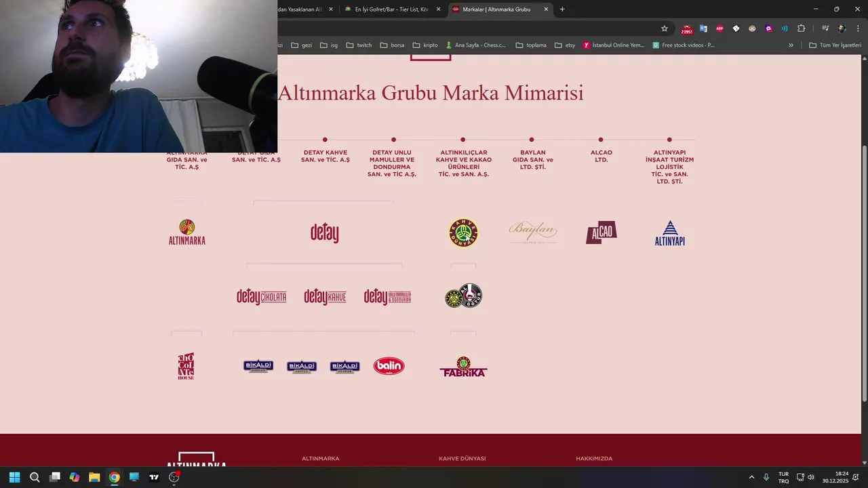
Task: Click the Detay Unlu Mamuller & Dondurma logo
Action: (x=388, y=297)
